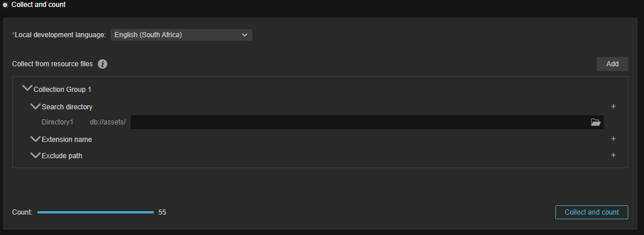This screenshot has height=235, width=644.
Task: Focus the Directory1 path input field
Action: tap(360, 122)
